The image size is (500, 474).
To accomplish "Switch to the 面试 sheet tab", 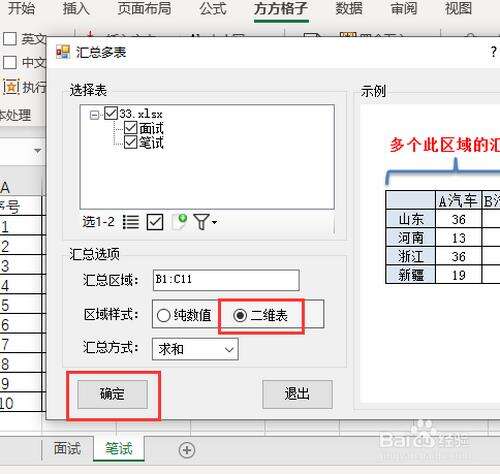I will (67, 448).
